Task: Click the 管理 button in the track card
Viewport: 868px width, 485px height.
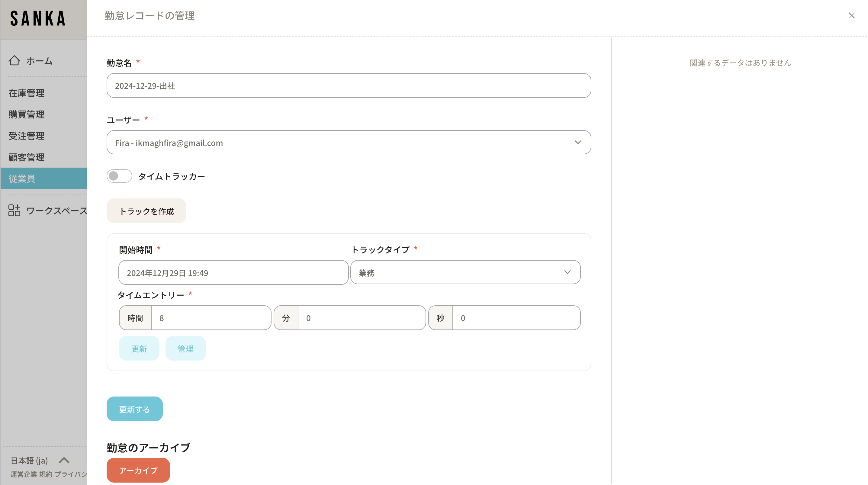Action: (x=185, y=348)
